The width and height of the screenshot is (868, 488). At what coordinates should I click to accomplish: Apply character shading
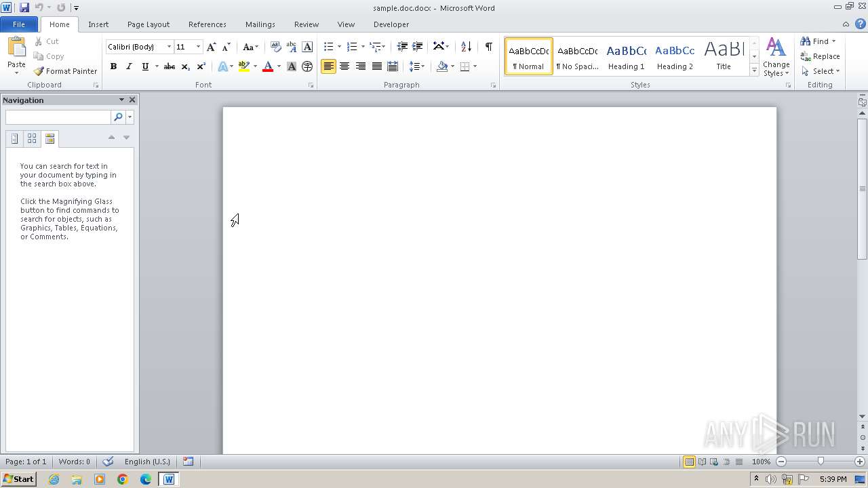point(292,66)
